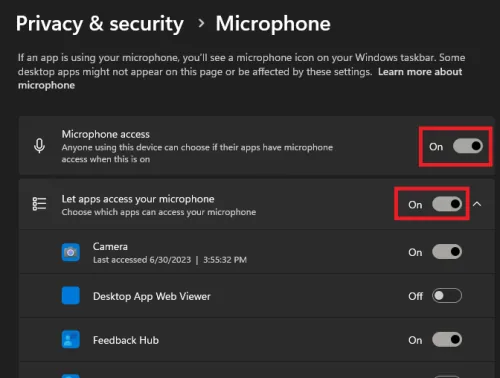Image resolution: width=500 pixels, height=378 pixels.
Task: Turn off the Microphone access toggle
Action: (x=467, y=146)
